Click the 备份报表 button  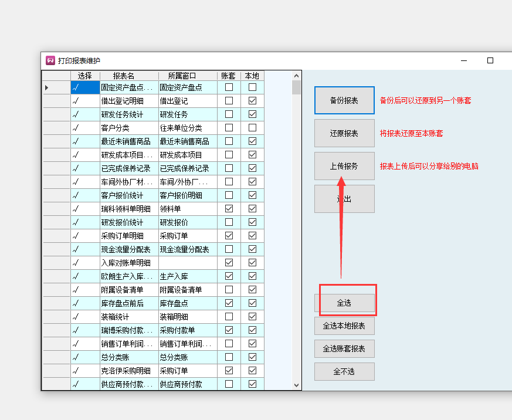pos(344,100)
